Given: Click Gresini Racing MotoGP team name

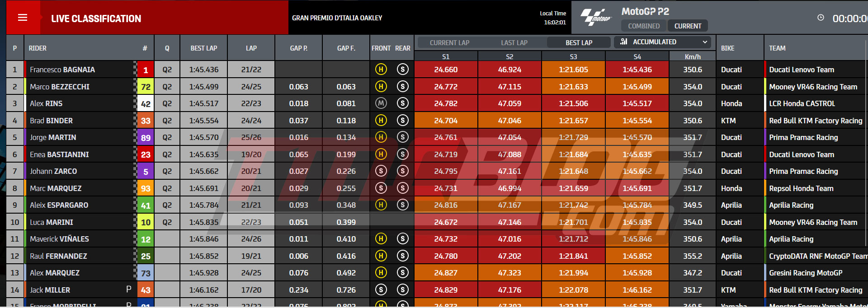Looking at the screenshot, I should coord(806,273).
